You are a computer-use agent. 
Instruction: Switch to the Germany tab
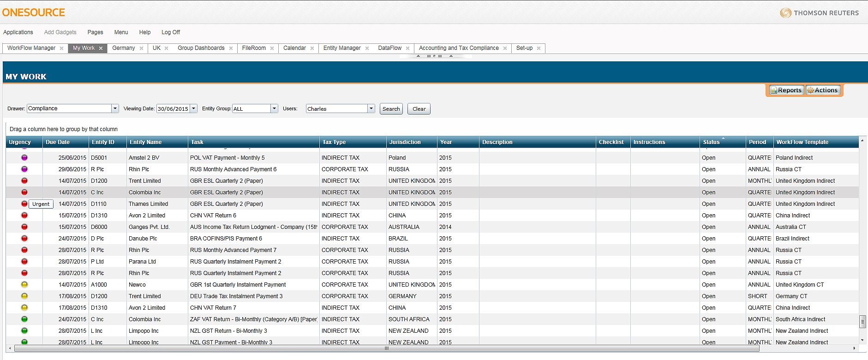tap(124, 48)
